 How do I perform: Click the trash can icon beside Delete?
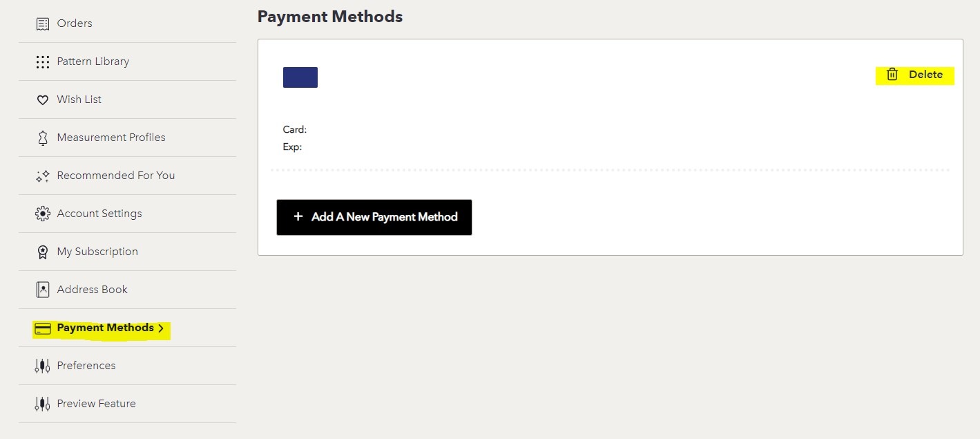[x=892, y=75]
